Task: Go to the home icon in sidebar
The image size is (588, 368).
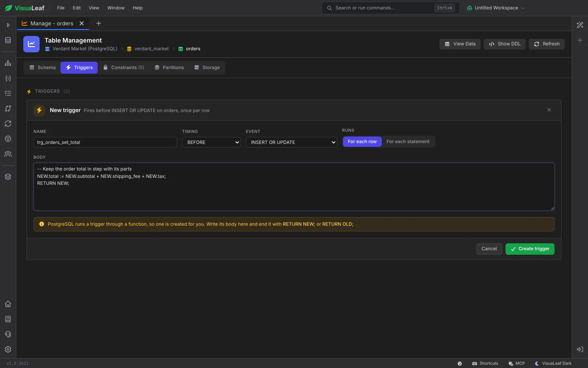Action: coord(8,304)
